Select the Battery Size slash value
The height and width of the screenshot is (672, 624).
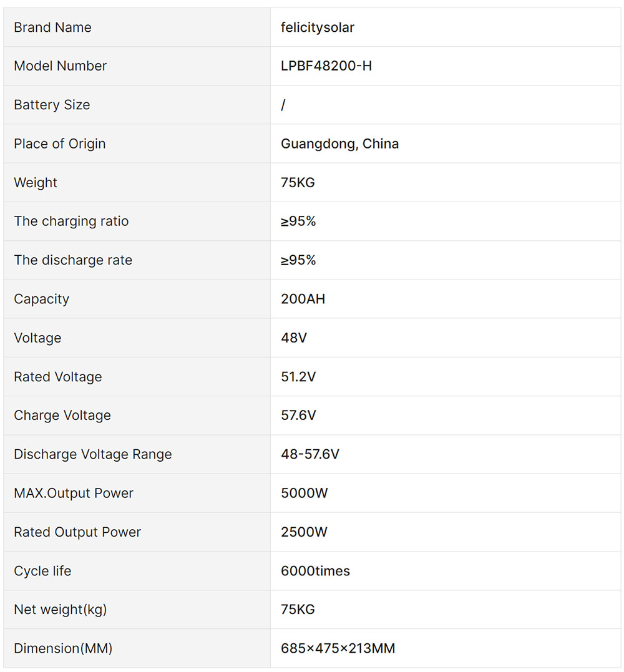pos(283,105)
